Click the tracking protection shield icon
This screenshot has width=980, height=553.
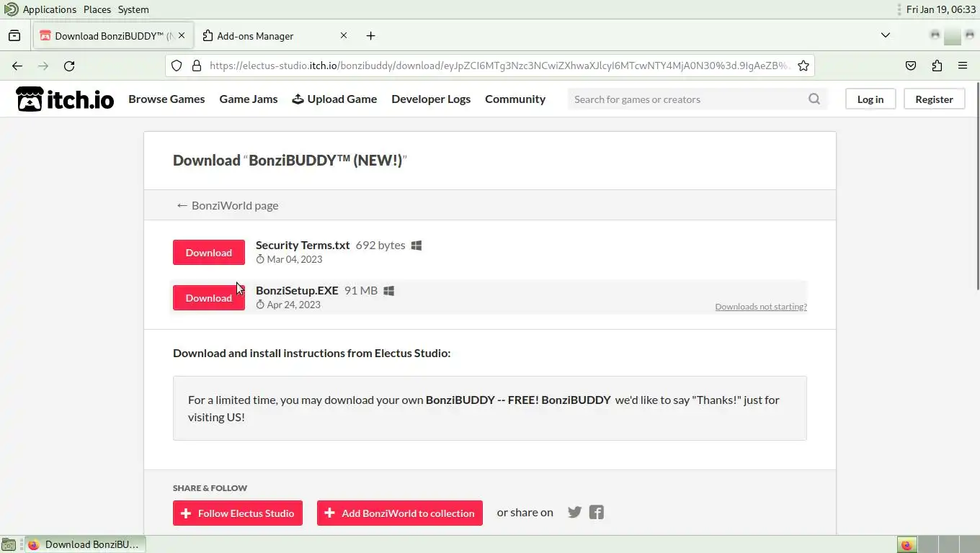pyautogui.click(x=177, y=66)
